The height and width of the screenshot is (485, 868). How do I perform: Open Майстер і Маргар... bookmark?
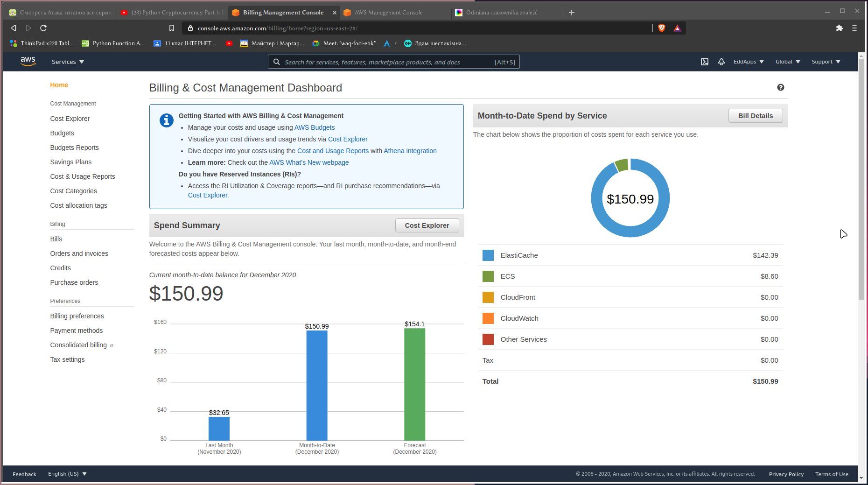coord(272,43)
